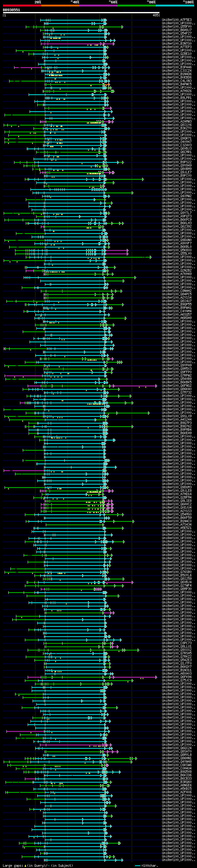Select hit label UniRef100_Q9QR71
This screenshot has width=197, height=868.
177,139
